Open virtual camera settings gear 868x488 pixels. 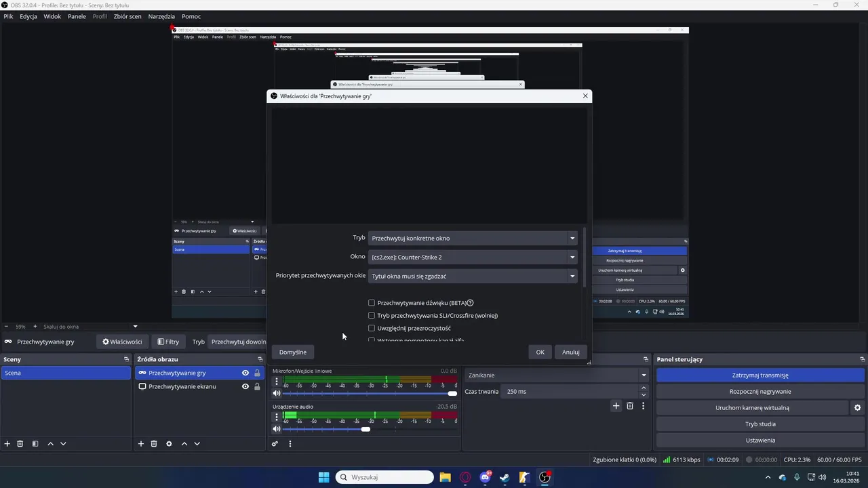pos(857,408)
